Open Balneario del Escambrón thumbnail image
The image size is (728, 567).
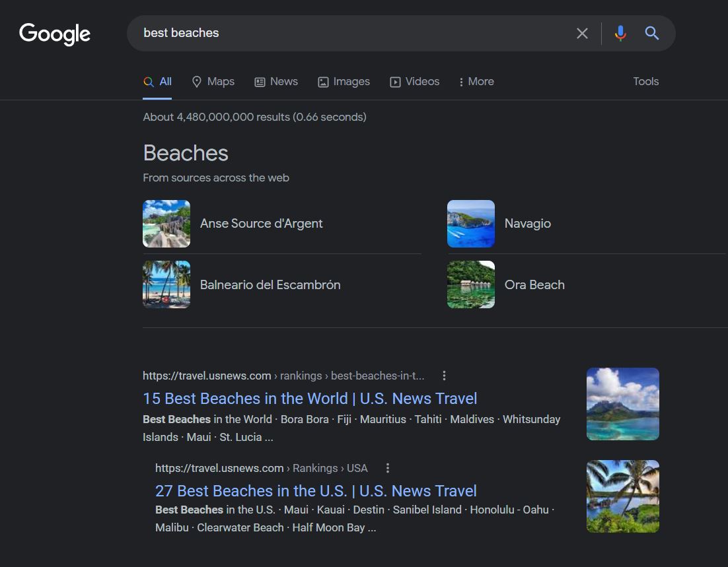pos(166,284)
